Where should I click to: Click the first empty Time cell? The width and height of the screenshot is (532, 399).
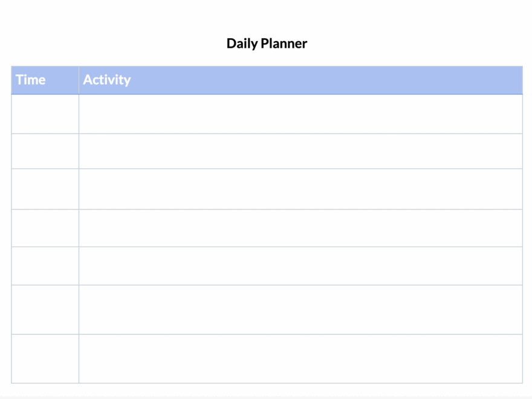45,114
